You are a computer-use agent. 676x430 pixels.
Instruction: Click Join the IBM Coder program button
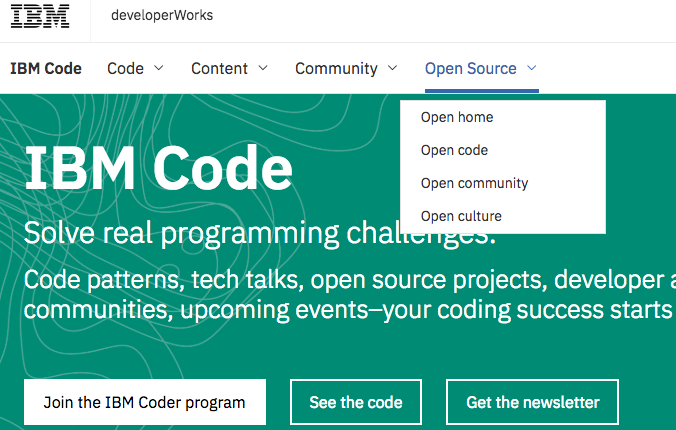click(x=145, y=402)
